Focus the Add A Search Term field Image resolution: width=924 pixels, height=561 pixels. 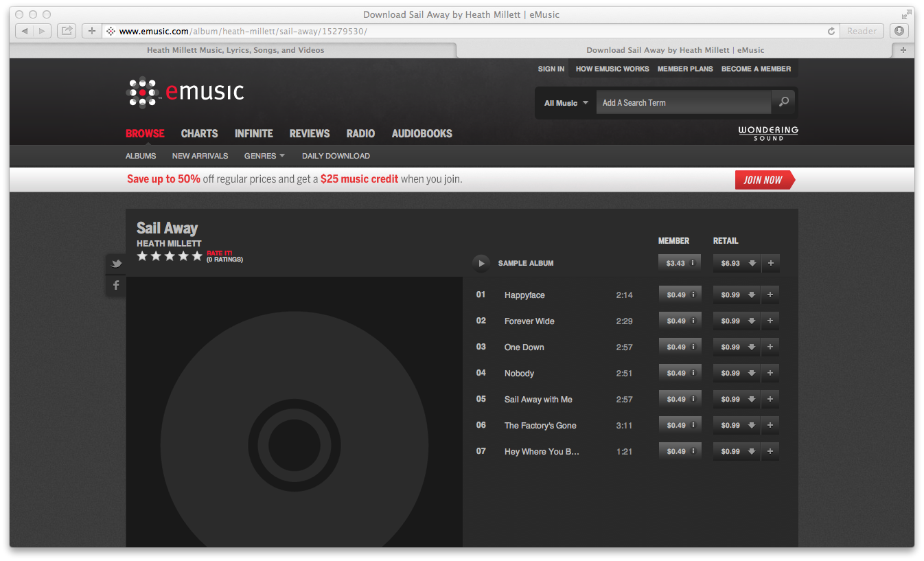[684, 103]
